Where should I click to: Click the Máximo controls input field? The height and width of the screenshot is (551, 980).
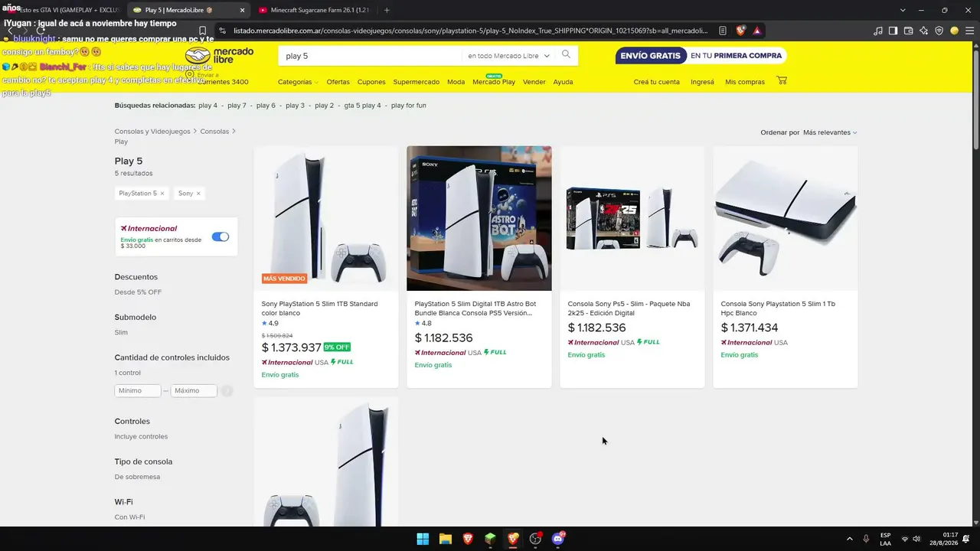tap(194, 391)
